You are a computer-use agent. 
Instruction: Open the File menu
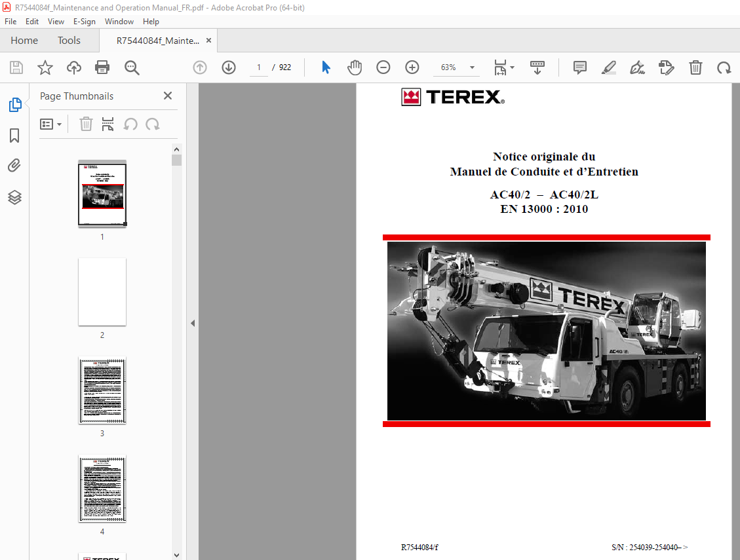click(10, 22)
